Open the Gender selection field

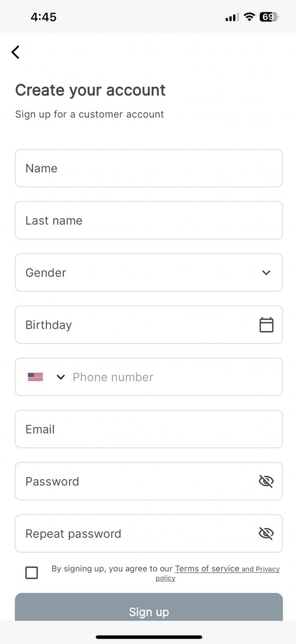tap(149, 273)
